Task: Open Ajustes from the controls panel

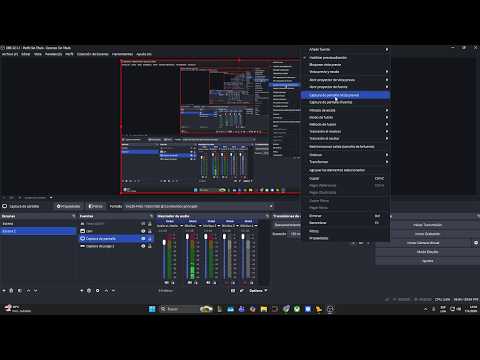Action: point(427,261)
